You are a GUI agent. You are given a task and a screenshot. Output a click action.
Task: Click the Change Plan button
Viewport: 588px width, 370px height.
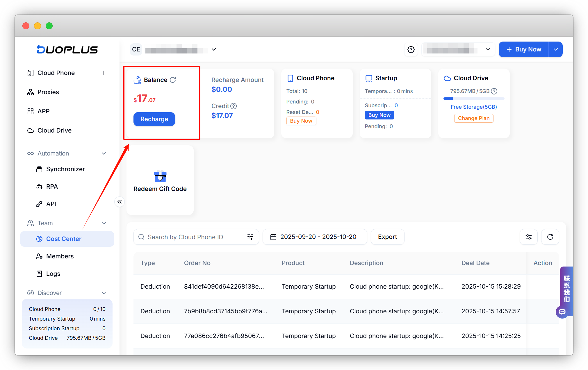coord(473,118)
